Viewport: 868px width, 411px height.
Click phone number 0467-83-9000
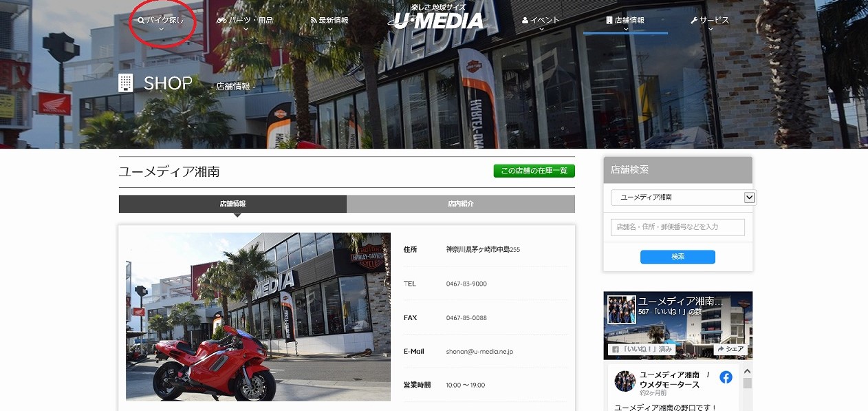(x=466, y=284)
